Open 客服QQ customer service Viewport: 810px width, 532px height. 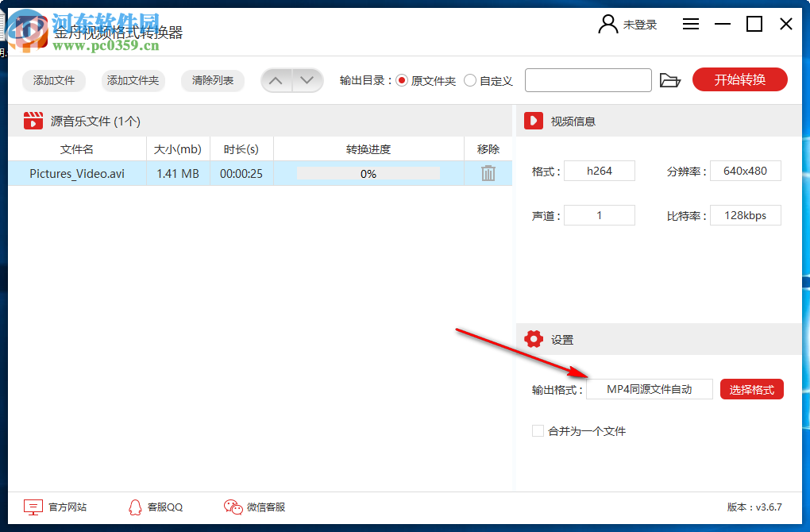pyautogui.click(x=135, y=507)
